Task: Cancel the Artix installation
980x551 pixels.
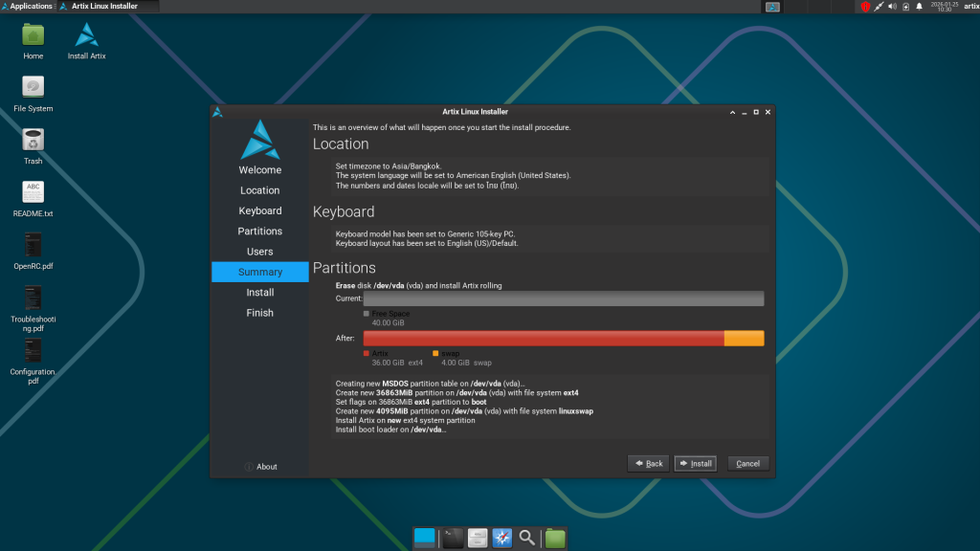Action: pyautogui.click(x=747, y=463)
